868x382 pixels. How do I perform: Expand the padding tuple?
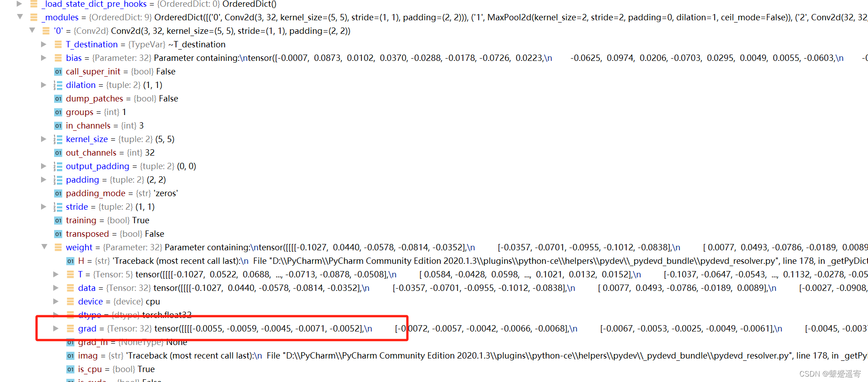[x=44, y=179]
